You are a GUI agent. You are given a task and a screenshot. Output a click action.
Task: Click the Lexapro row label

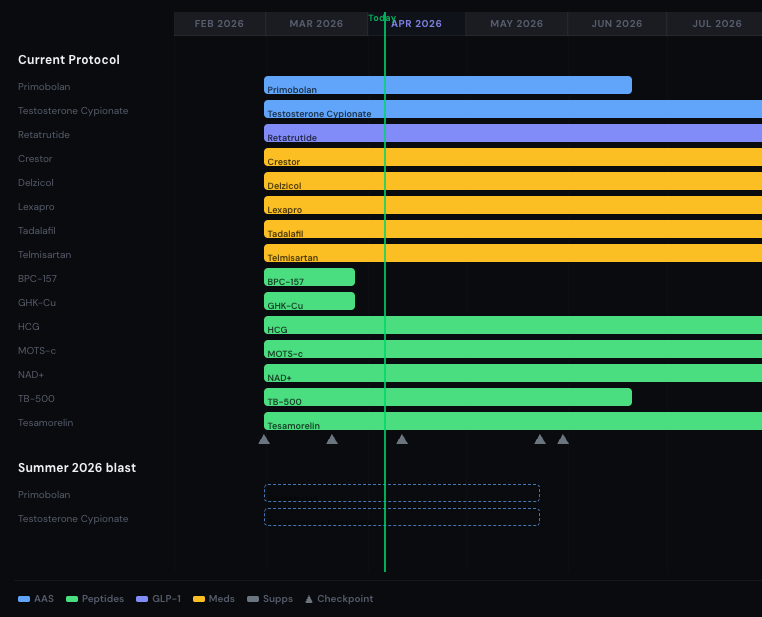(36, 207)
